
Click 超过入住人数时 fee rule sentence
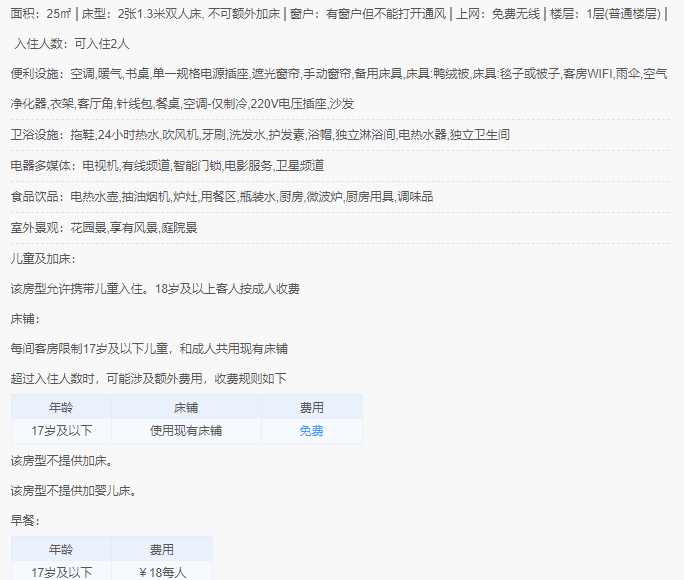pos(148,379)
